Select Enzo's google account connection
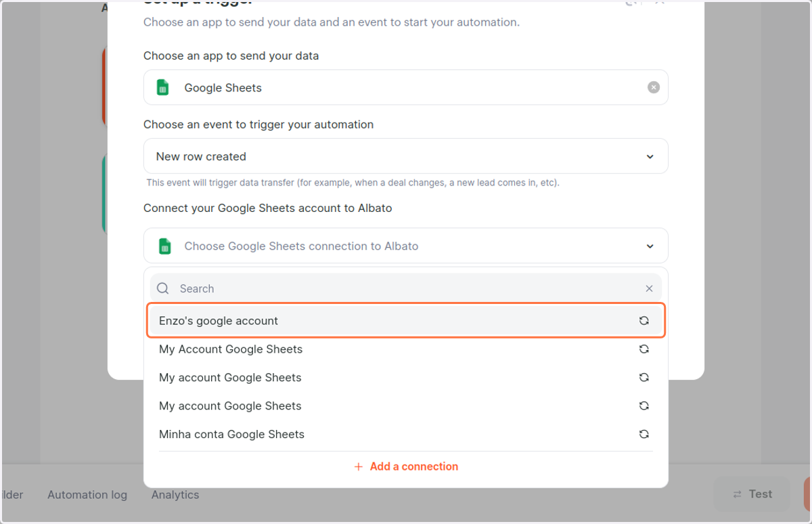This screenshot has height=524, width=812. [x=406, y=321]
